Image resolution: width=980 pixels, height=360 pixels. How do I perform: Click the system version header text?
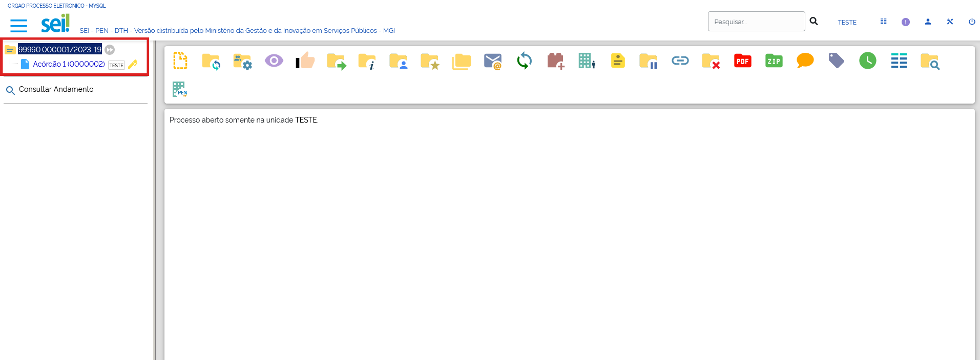point(237,31)
